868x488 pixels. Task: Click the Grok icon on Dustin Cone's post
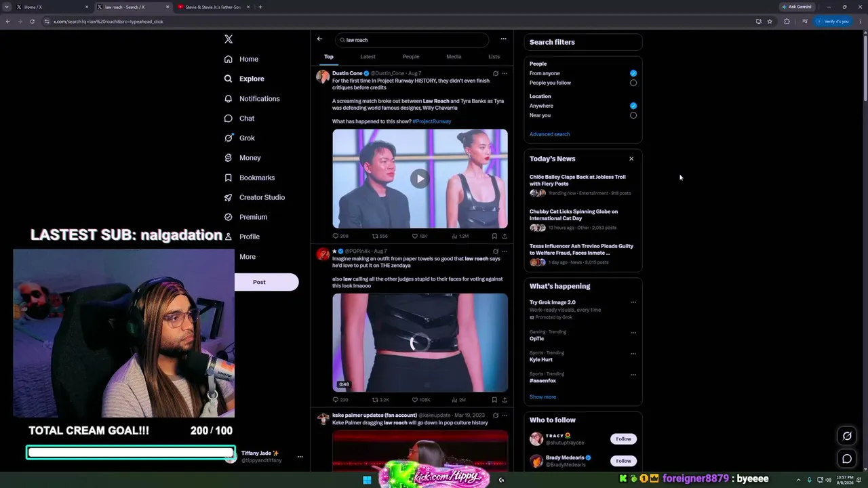[x=496, y=73]
